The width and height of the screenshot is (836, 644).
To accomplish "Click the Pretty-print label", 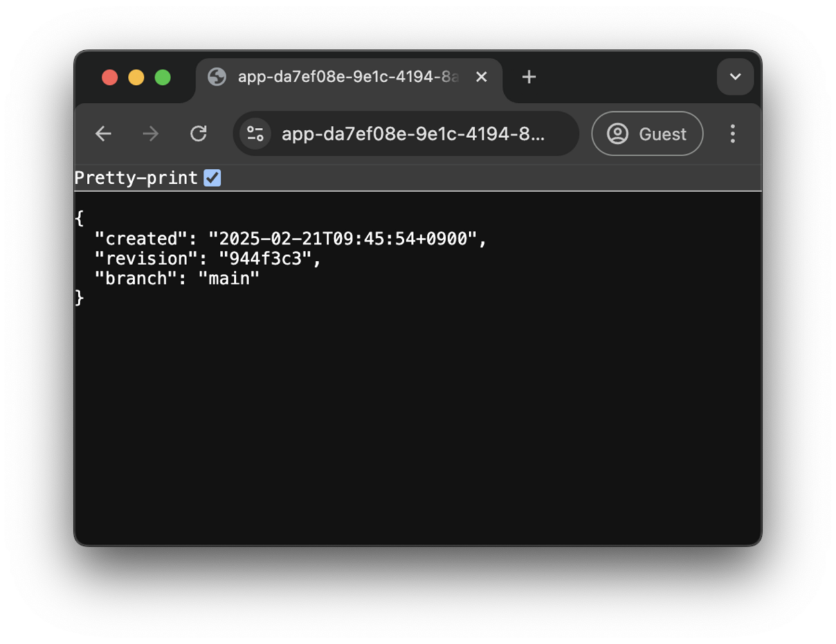I will tap(136, 178).
